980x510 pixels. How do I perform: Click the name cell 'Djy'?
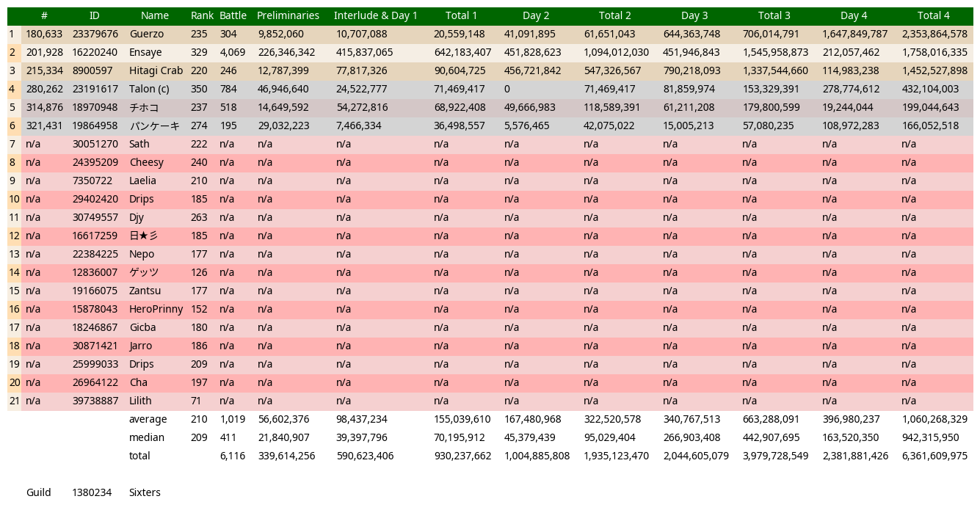(x=137, y=217)
